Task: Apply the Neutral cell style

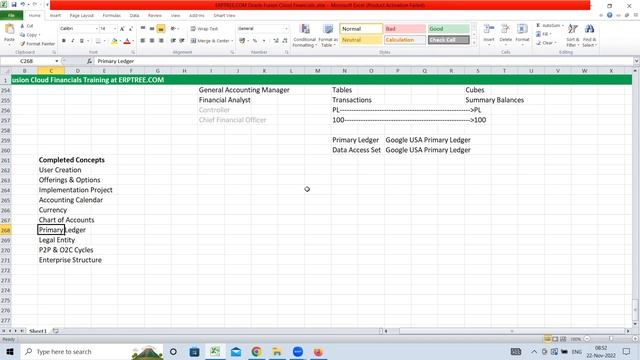Action: click(x=361, y=40)
